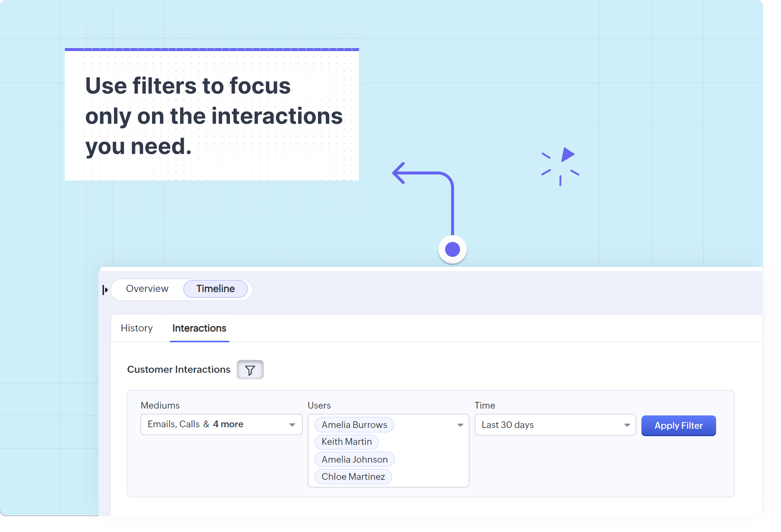Click the filter funnel icon

pos(250,370)
